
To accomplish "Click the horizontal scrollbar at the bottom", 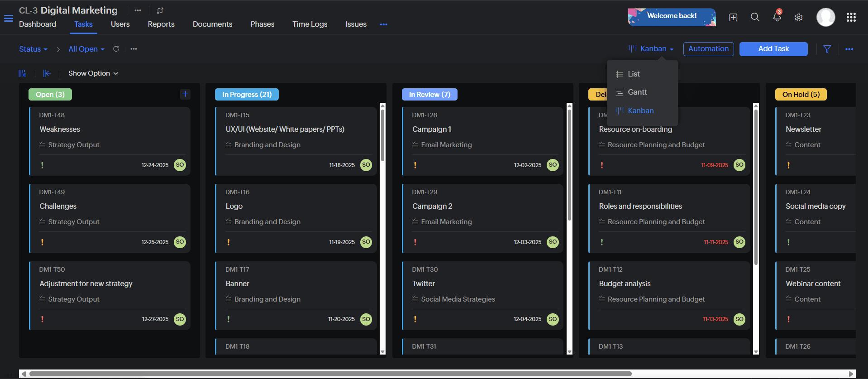I will [x=330, y=374].
